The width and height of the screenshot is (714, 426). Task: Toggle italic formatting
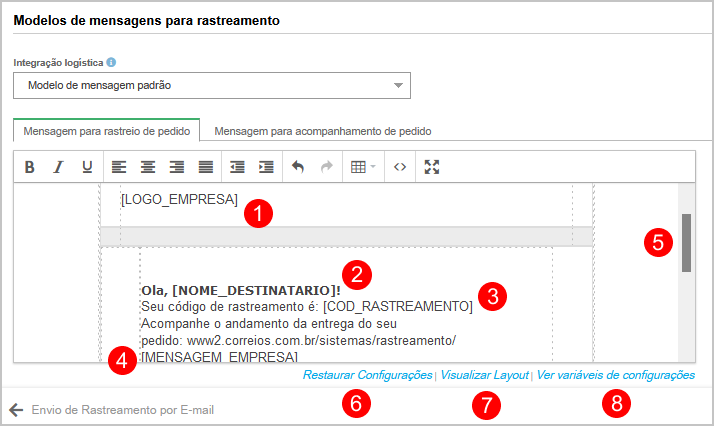(x=58, y=167)
